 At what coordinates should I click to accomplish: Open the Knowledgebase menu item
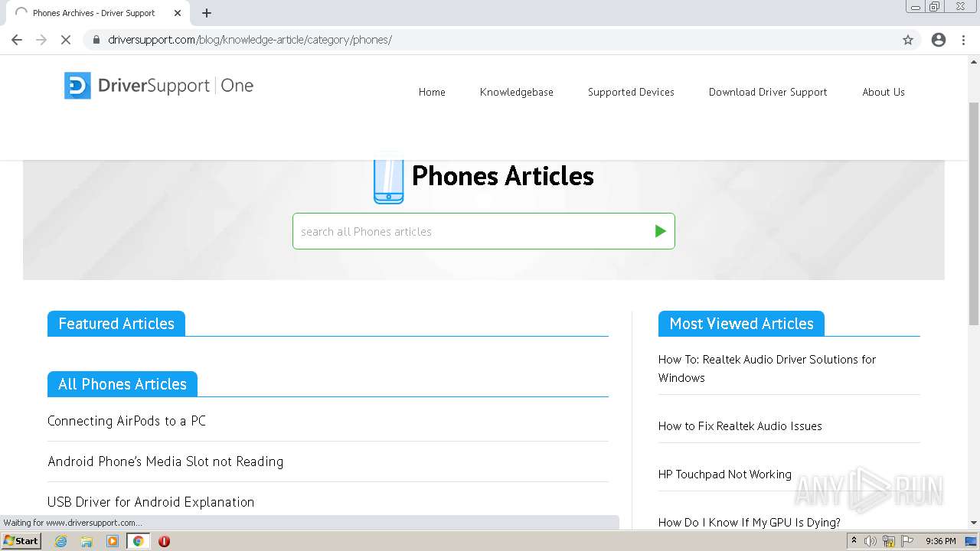pyautogui.click(x=517, y=92)
